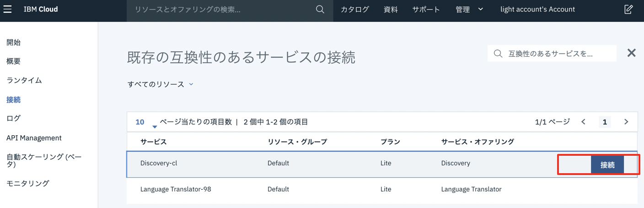Viewport: 644px width, 208px height.
Task: Open API Management in the sidebar
Action: coord(34,138)
